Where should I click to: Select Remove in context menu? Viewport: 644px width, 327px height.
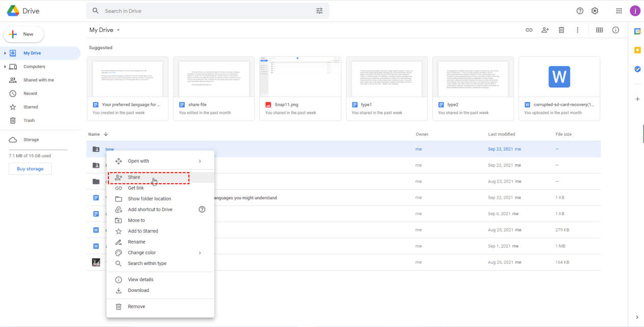(160, 307)
